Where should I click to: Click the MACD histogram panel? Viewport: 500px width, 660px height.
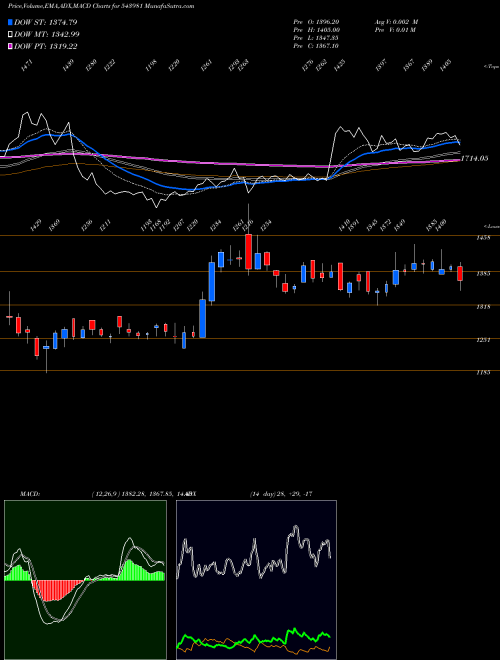(85, 580)
